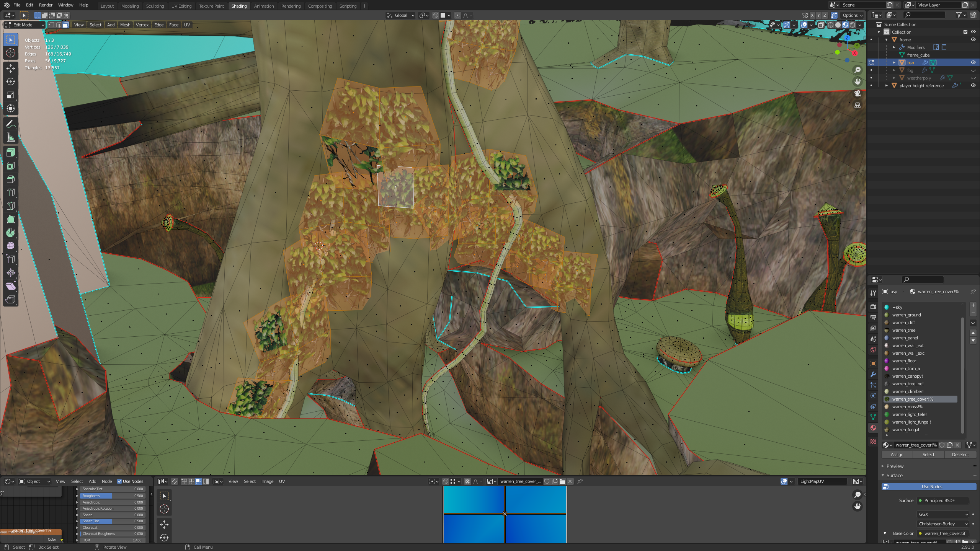Expand the Preview panel
The width and height of the screenshot is (980, 551).
[x=895, y=466]
